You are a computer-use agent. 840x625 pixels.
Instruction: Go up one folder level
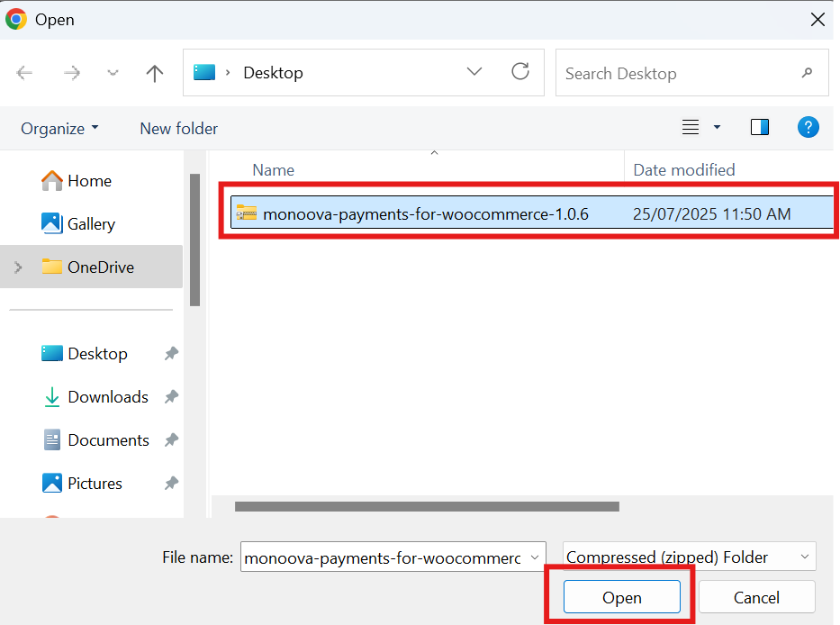tap(155, 73)
